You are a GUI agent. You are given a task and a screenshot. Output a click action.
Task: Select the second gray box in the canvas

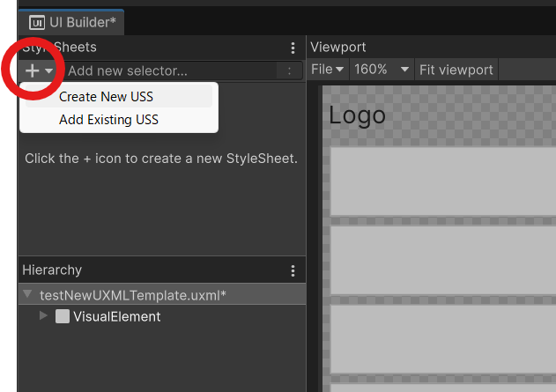coord(442,260)
